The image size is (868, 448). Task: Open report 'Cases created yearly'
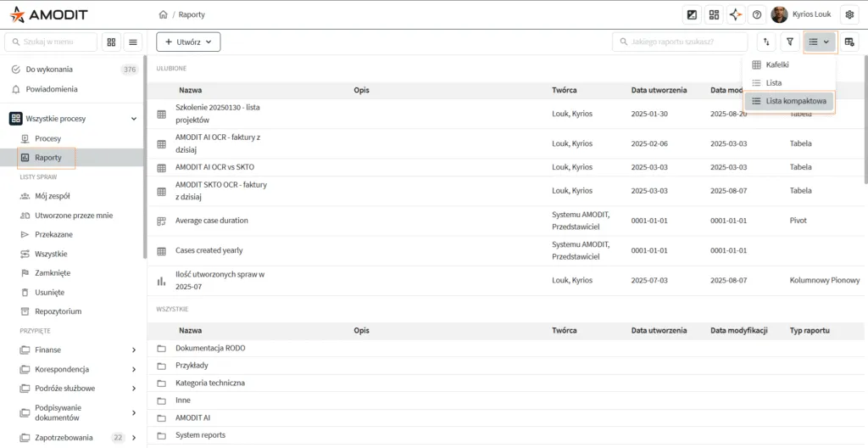(209, 250)
